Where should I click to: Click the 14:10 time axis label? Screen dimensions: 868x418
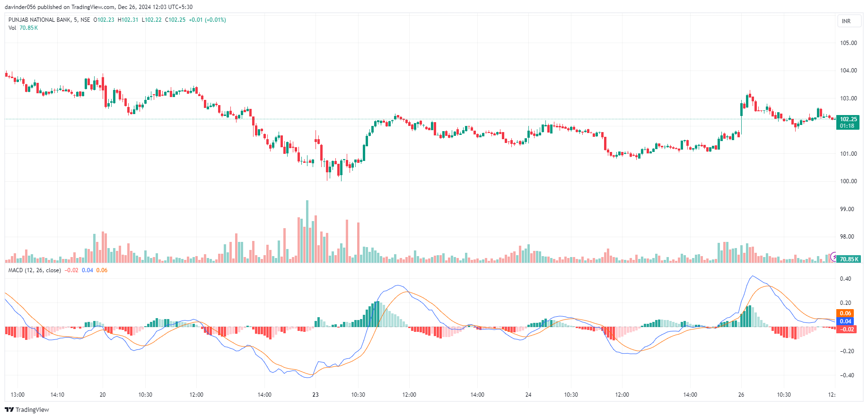pyautogui.click(x=57, y=395)
